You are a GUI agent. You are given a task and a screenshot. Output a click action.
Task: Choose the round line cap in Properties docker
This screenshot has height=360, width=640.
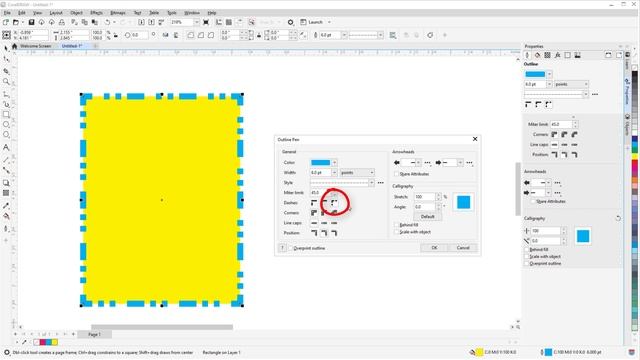point(564,144)
